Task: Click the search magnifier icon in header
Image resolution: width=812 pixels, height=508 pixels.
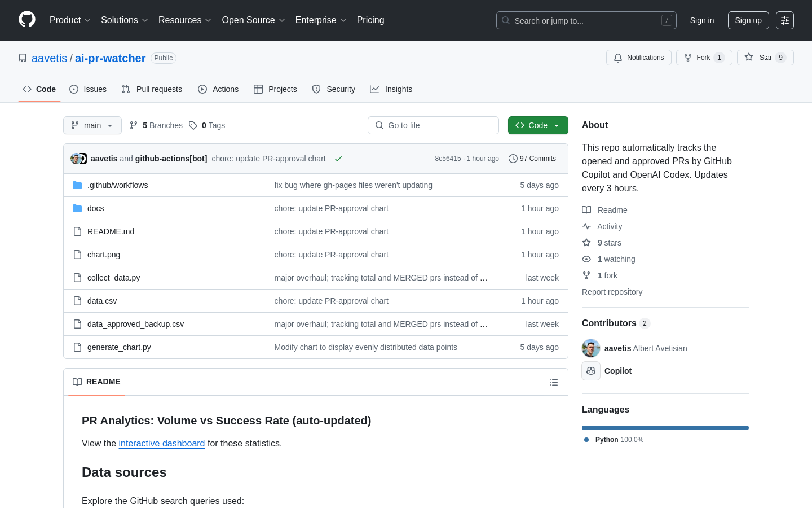Action: pyautogui.click(x=506, y=20)
